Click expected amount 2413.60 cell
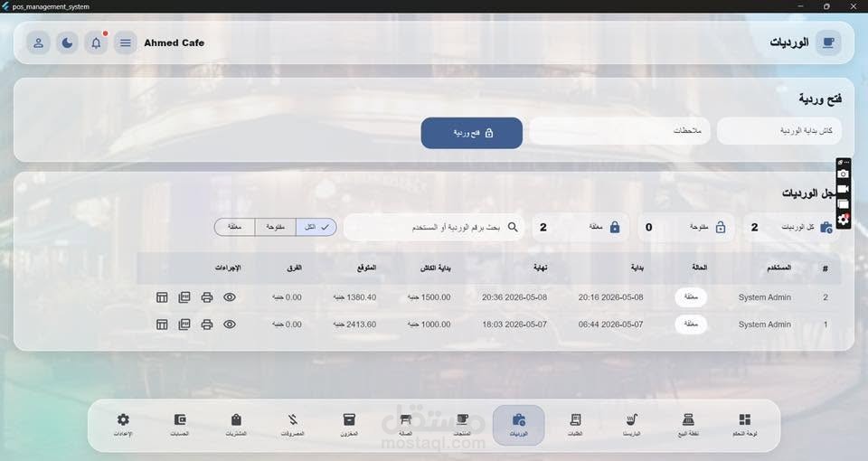The width and height of the screenshot is (868, 461). click(x=354, y=325)
